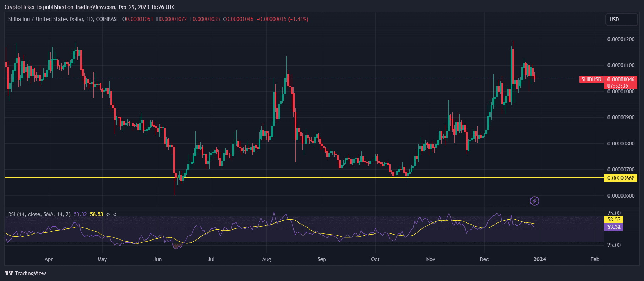This screenshot has height=281, width=644.
Task: Click the 2024 label on time axis
Action: (540, 259)
